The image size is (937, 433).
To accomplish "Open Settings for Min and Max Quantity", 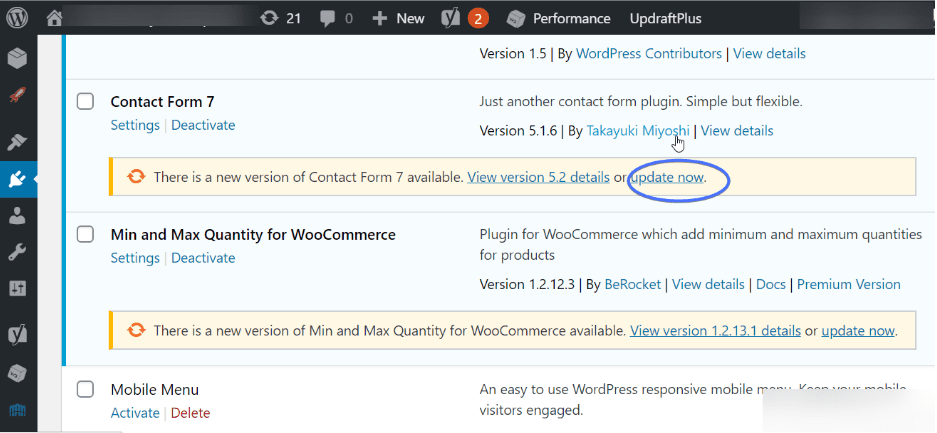I will (135, 258).
